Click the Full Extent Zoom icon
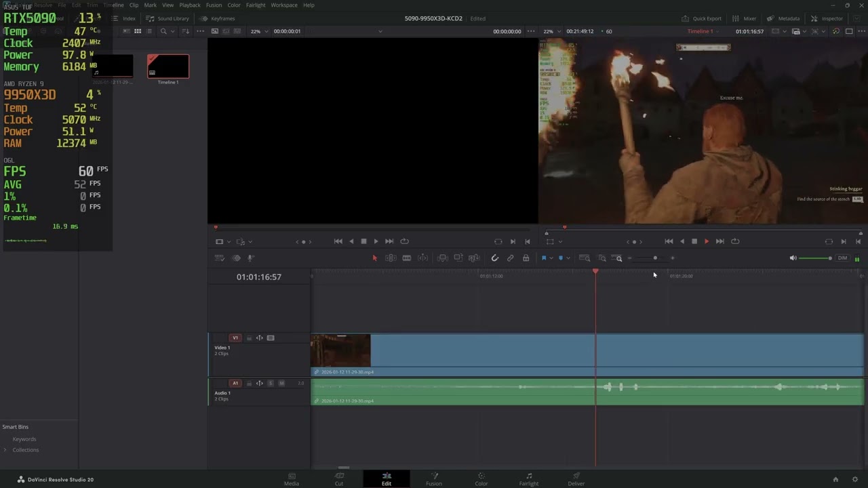 pyautogui.click(x=585, y=258)
